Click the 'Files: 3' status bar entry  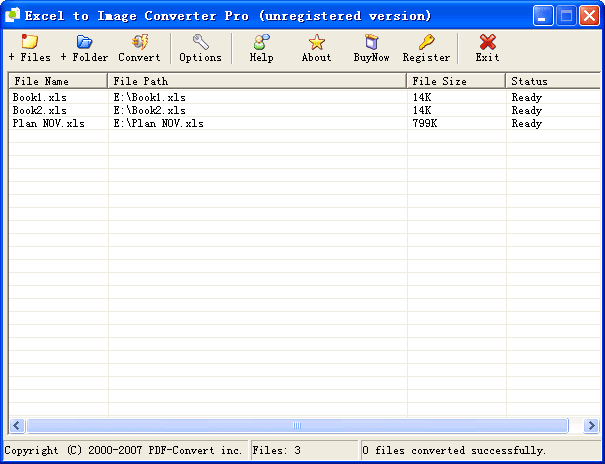(276, 450)
